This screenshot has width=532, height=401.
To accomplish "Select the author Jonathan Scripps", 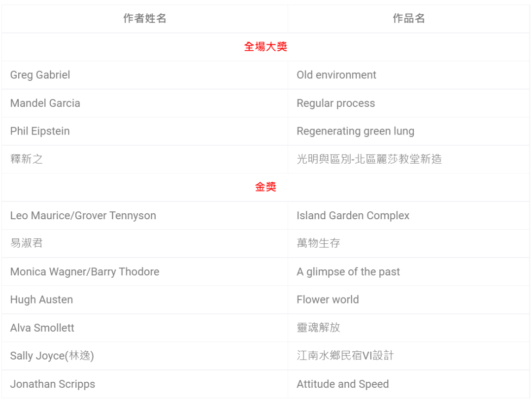I will 53,384.
